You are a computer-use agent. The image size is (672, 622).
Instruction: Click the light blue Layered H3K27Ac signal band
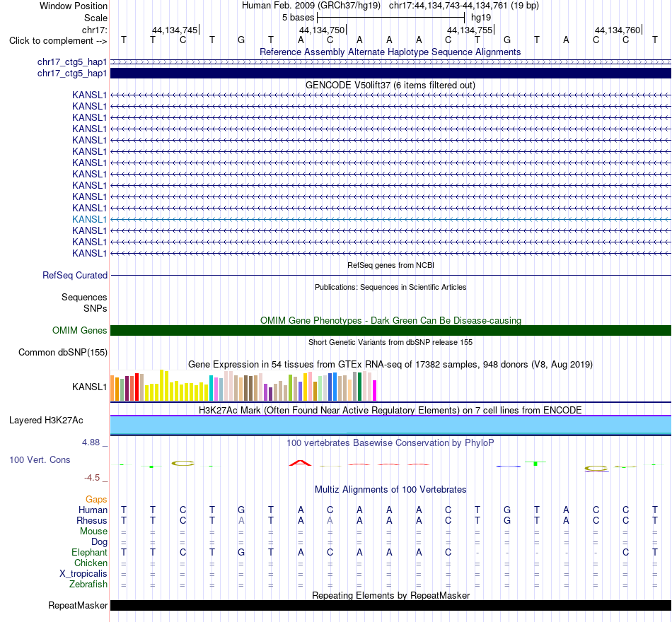click(390, 425)
